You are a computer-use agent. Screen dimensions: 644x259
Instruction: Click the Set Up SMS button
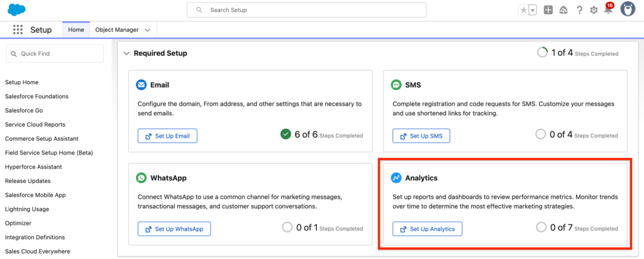[x=421, y=136]
